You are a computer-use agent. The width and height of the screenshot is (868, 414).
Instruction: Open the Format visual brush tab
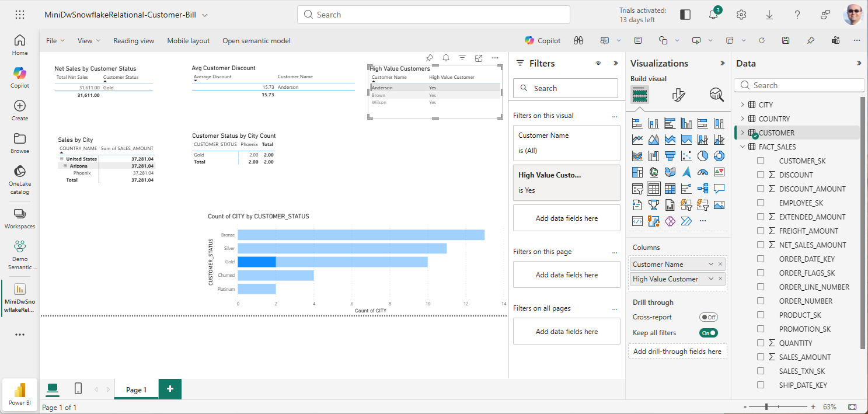coord(678,95)
